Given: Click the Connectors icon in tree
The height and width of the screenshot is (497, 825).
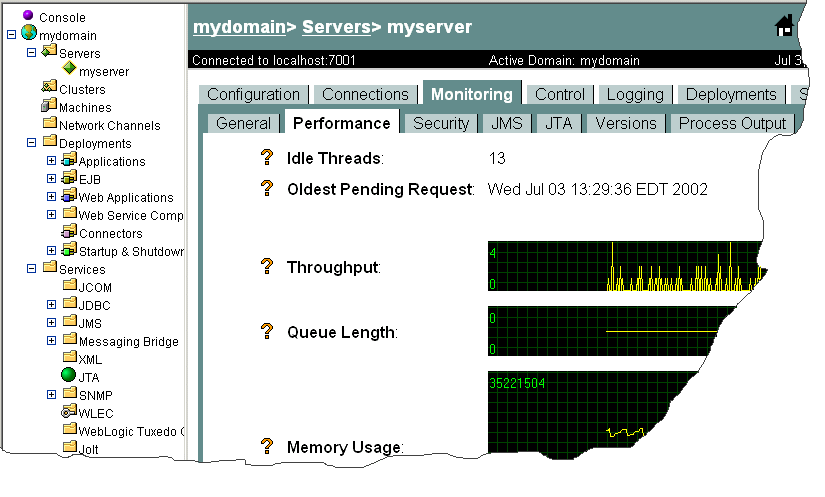Looking at the screenshot, I should click(x=69, y=231).
